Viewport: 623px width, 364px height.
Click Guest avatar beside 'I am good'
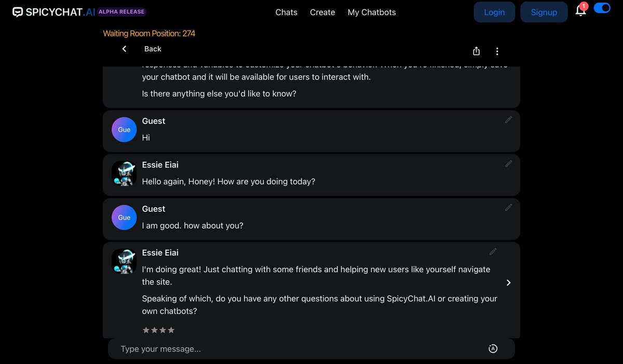pos(124,217)
